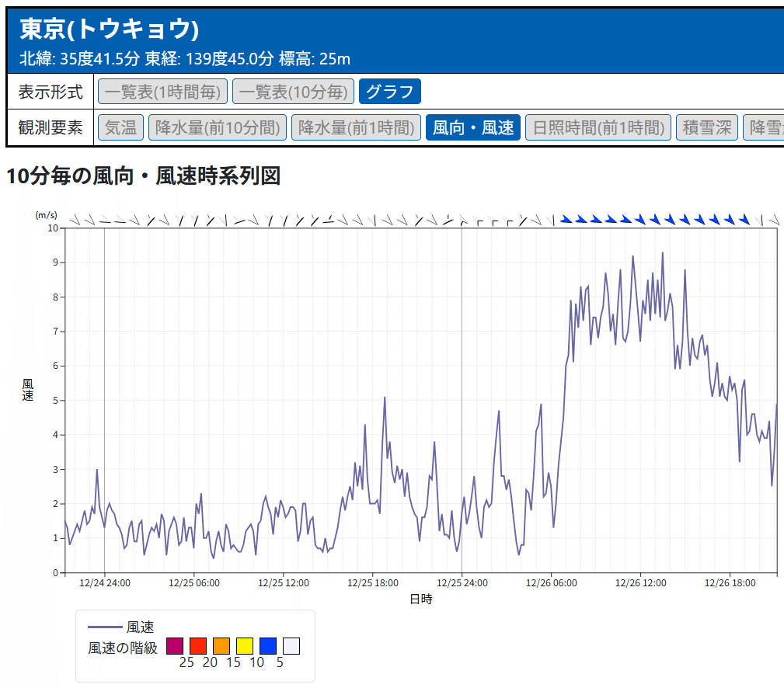Select a blue wind direction arrow above the chart
Viewport: 784px width, 688px height.
click(591, 219)
